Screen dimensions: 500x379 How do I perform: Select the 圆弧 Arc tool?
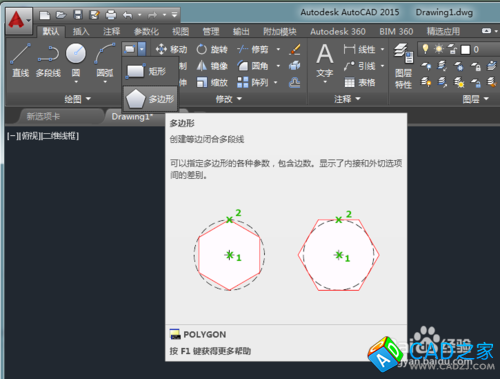104,60
